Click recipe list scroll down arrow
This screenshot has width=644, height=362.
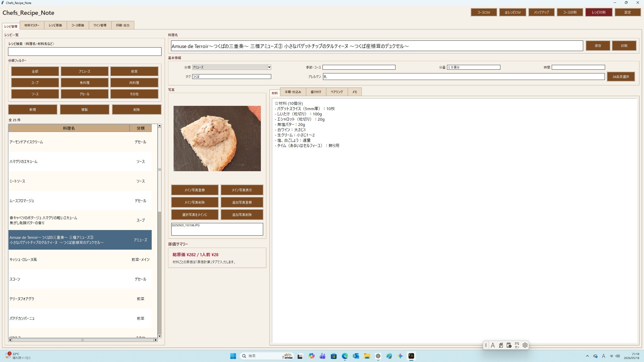click(x=159, y=336)
